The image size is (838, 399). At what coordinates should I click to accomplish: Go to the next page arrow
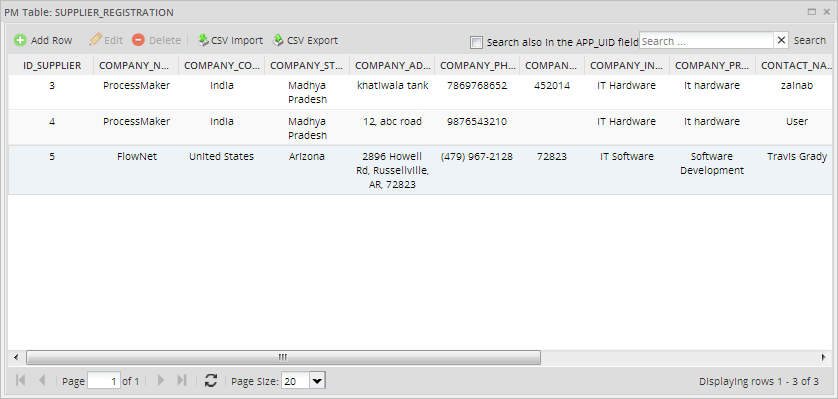(161, 381)
